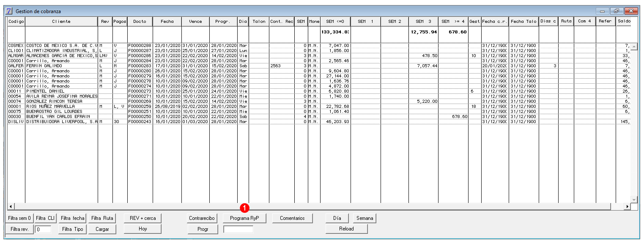Click the Contrarecibo button
This screenshot has height=241, width=644.
point(202,218)
